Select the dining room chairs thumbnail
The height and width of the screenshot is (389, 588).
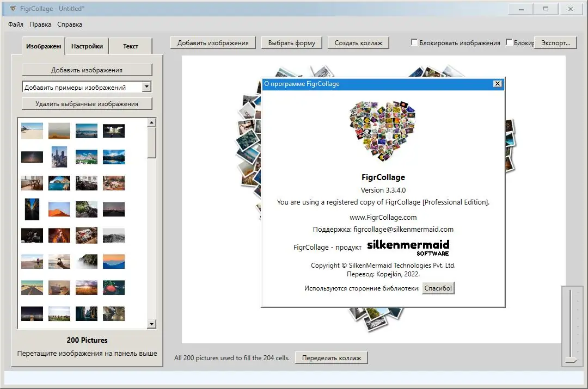[x=32, y=183]
